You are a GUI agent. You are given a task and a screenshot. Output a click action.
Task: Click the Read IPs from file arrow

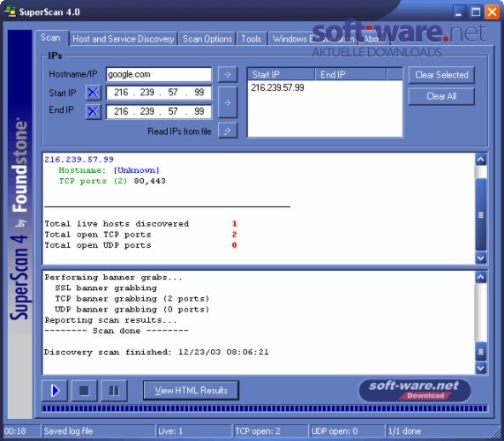(228, 131)
